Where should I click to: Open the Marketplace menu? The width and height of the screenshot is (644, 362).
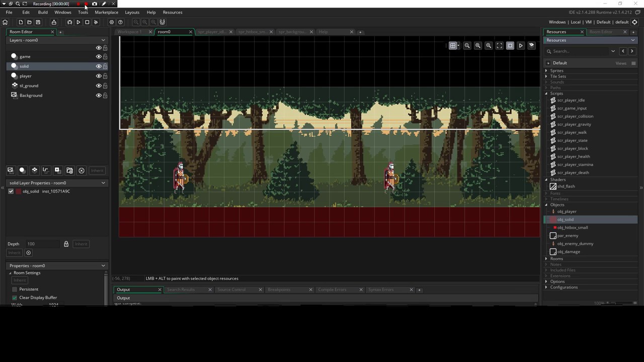pos(107,12)
